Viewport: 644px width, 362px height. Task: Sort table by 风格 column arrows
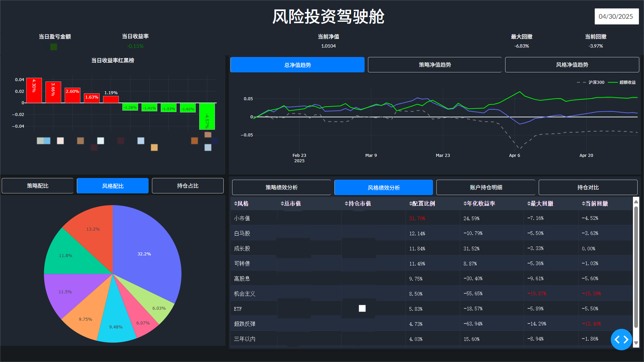[236, 204]
